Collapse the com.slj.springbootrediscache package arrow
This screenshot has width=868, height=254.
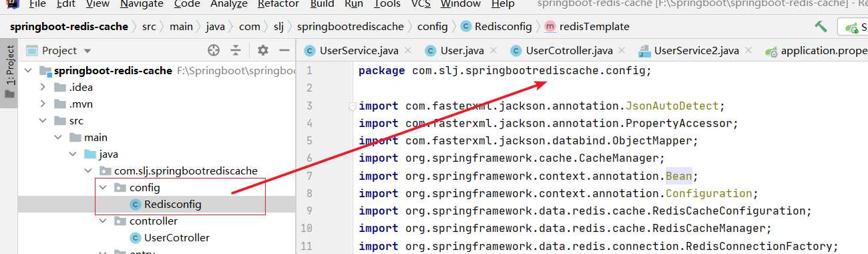click(x=87, y=171)
